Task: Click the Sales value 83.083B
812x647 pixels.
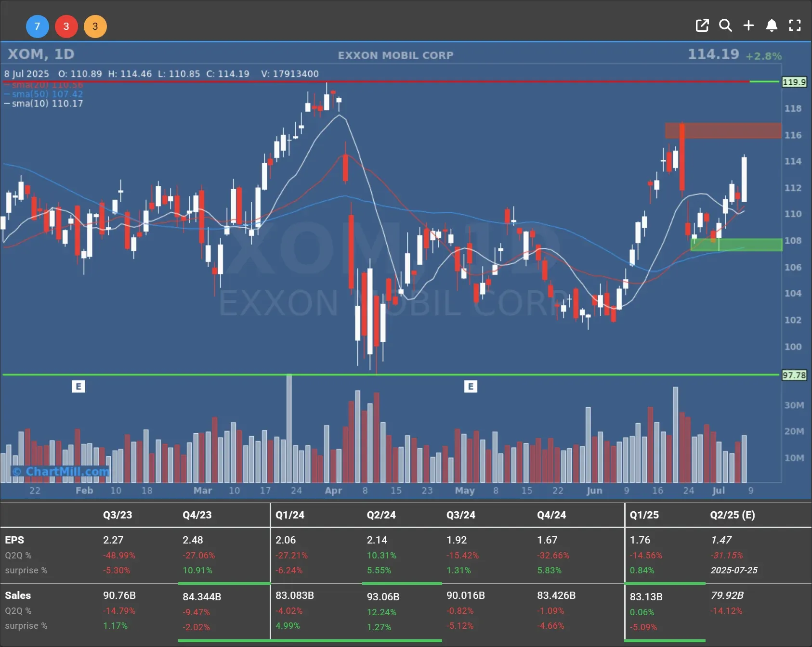Action: (295, 595)
